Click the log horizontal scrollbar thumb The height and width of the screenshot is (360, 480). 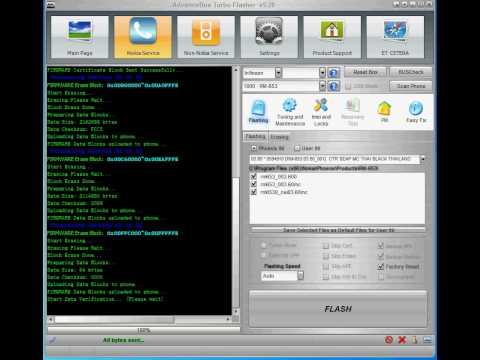114,319
